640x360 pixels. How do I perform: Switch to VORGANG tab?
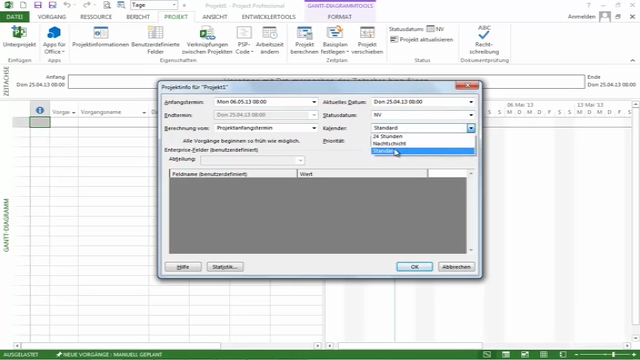52,17
